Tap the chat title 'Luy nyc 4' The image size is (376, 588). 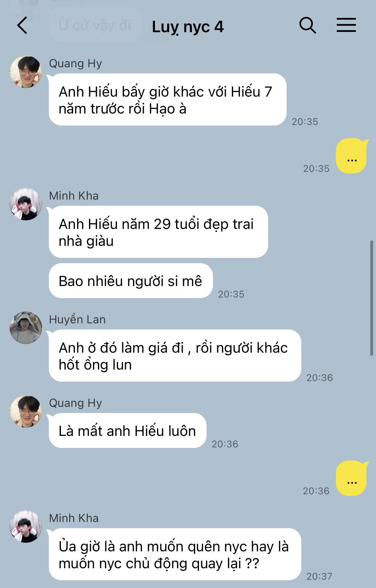click(188, 27)
